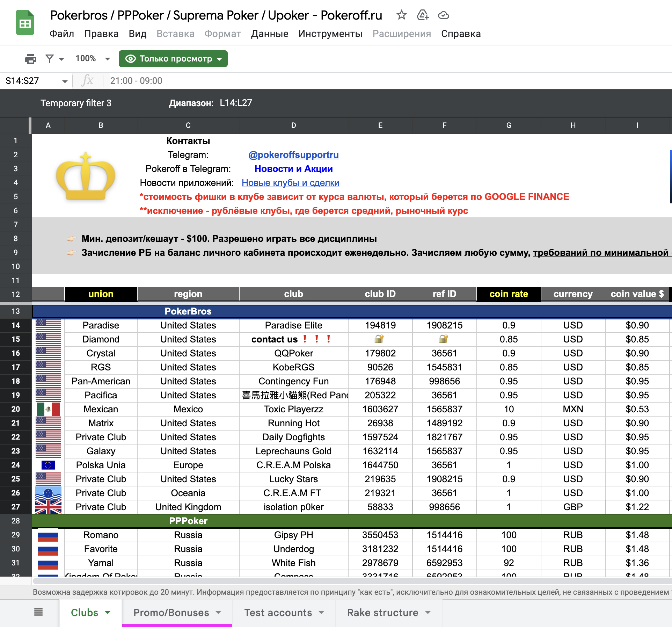Screen dimensions: 672x629
Task: Open the filter views funnel icon
Action: (50, 59)
